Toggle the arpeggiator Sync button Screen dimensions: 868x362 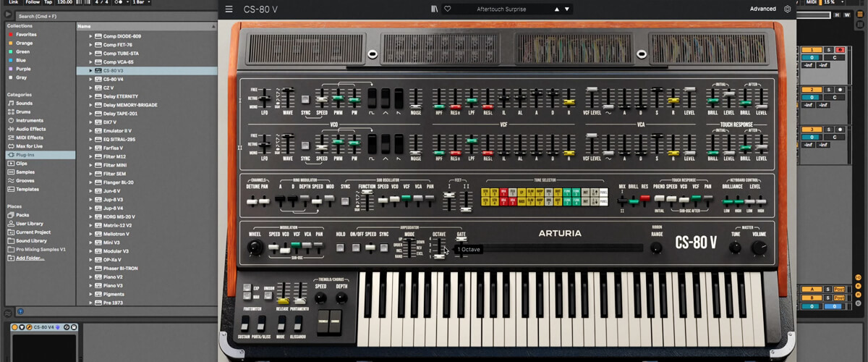tap(384, 248)
